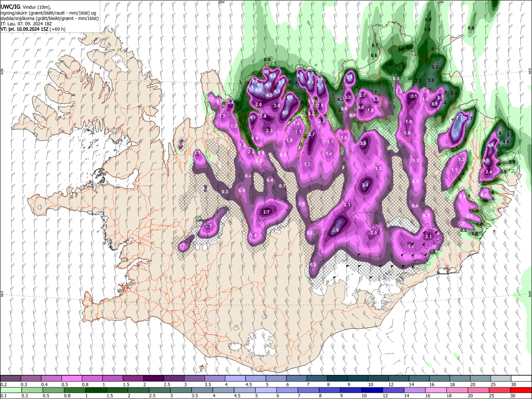Screen dimensions: 532x399
Task: Click the '3.6' precipitation value on the map
Action: [336, 230]
